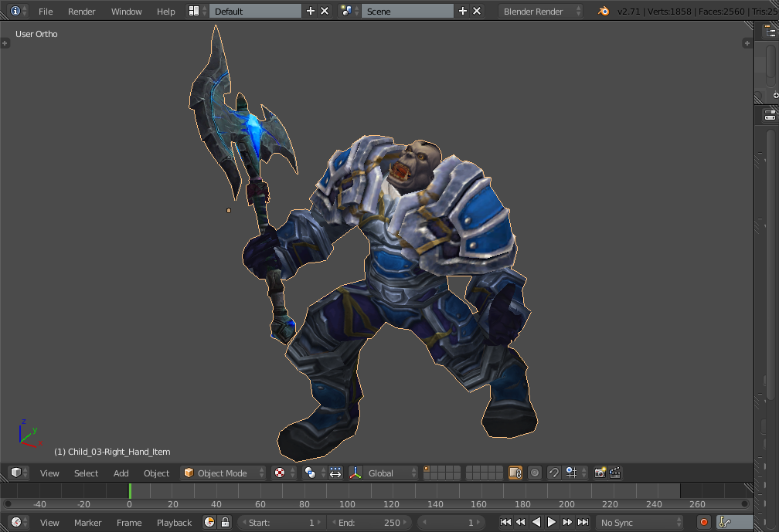Screen dimensions: 779x532
Task: Decrease current frame with left arrow
Action: (424, 522)
